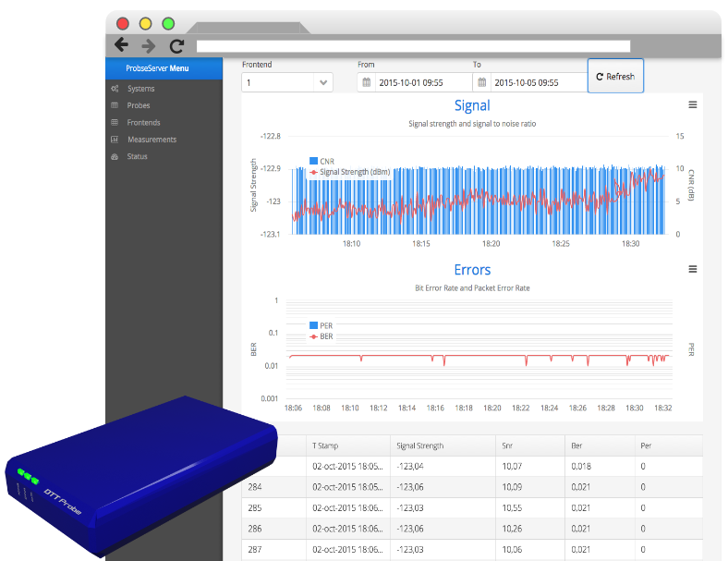Click the calendar icon beside From date
This screenshot has width=728, height=561.
[x=367, y=82]
